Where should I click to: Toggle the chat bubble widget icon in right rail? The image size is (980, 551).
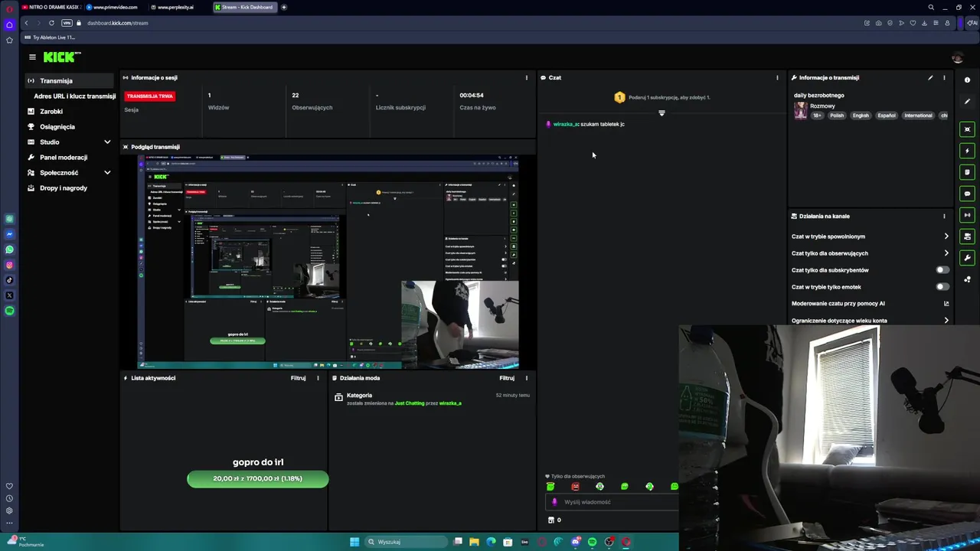pos(968,194)
